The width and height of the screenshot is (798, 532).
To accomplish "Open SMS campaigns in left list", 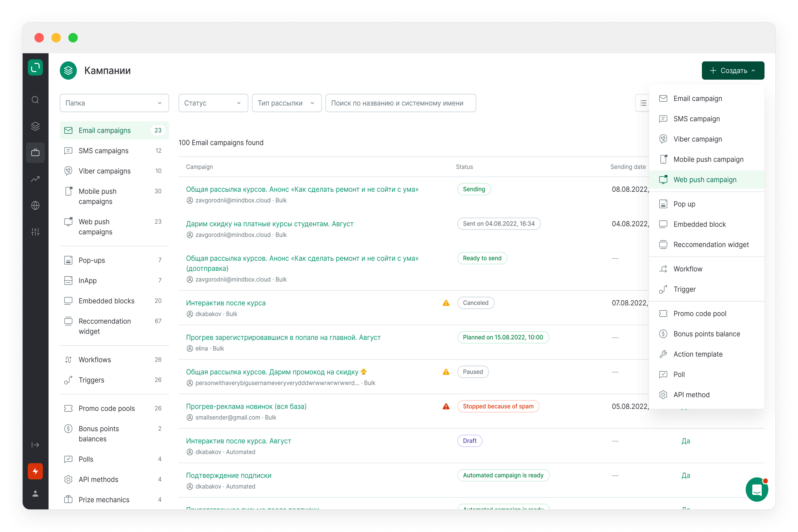I will (x=114, y=151).
